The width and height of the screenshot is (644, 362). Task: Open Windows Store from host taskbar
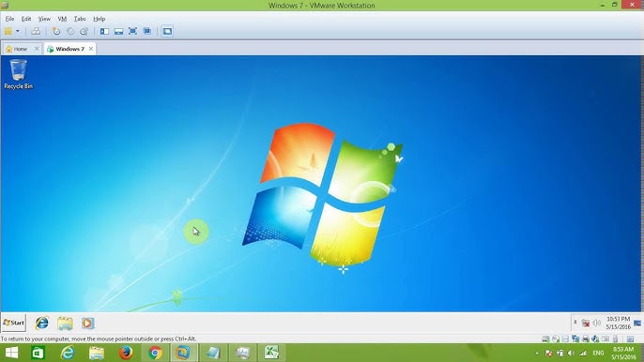pyautogui.click(x=38, y=353)
